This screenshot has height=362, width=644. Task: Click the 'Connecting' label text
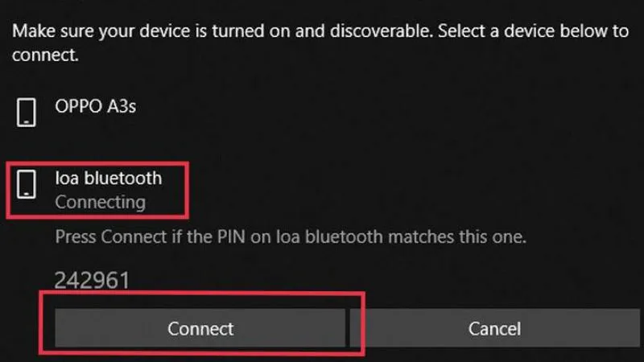tap(100, 202)
